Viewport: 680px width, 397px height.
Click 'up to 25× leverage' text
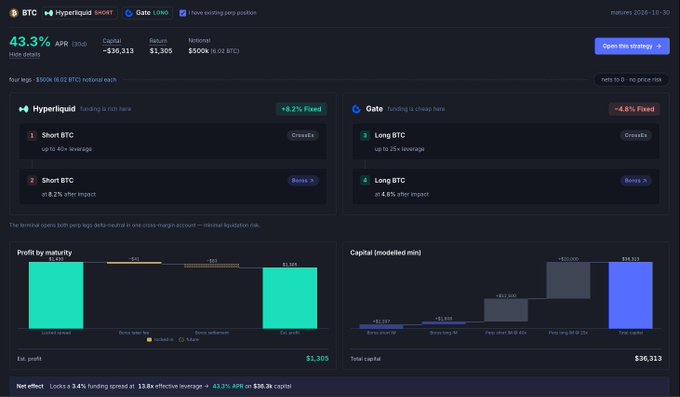point(399,149)
